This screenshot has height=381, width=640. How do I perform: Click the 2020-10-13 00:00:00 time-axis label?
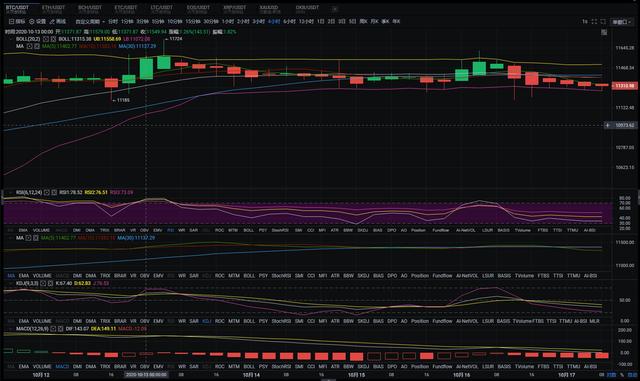pyautogui.click(x=146, y=374)
